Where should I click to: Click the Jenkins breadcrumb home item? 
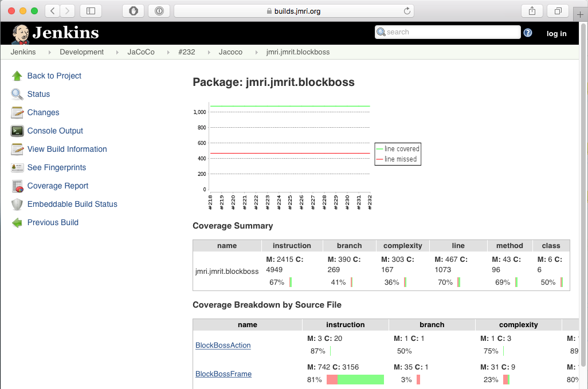pos(23,52)
